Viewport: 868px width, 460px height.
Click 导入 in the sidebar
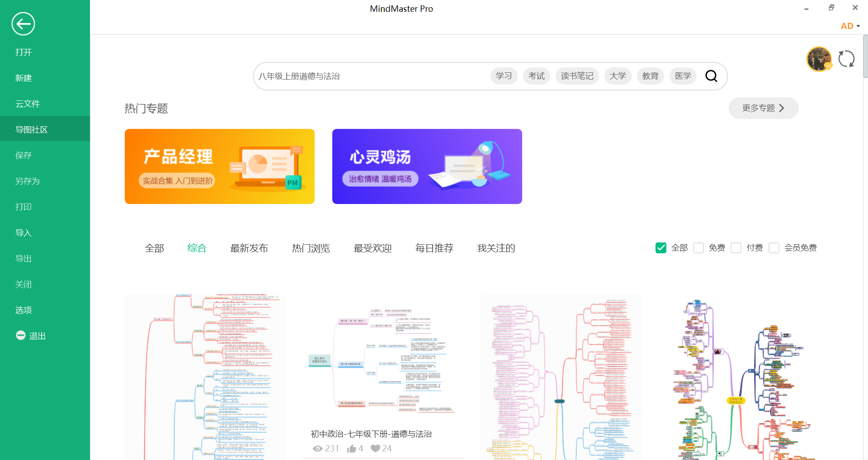point(45,232)
